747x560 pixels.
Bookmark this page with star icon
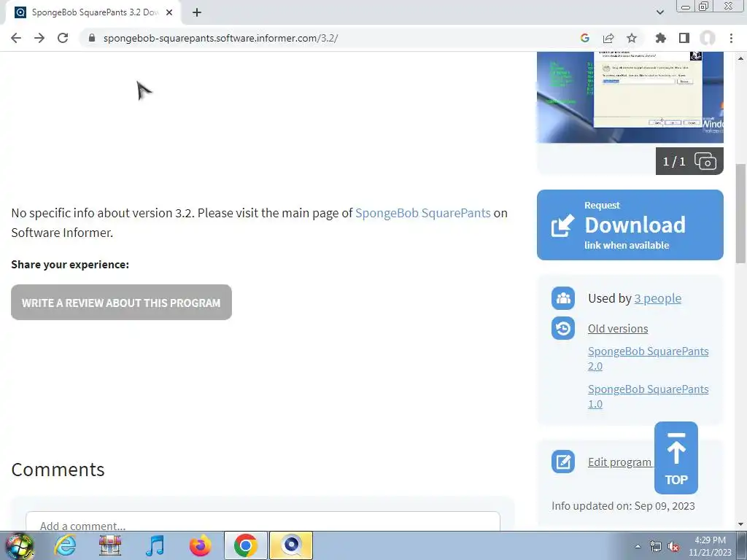tap(632, 38)
